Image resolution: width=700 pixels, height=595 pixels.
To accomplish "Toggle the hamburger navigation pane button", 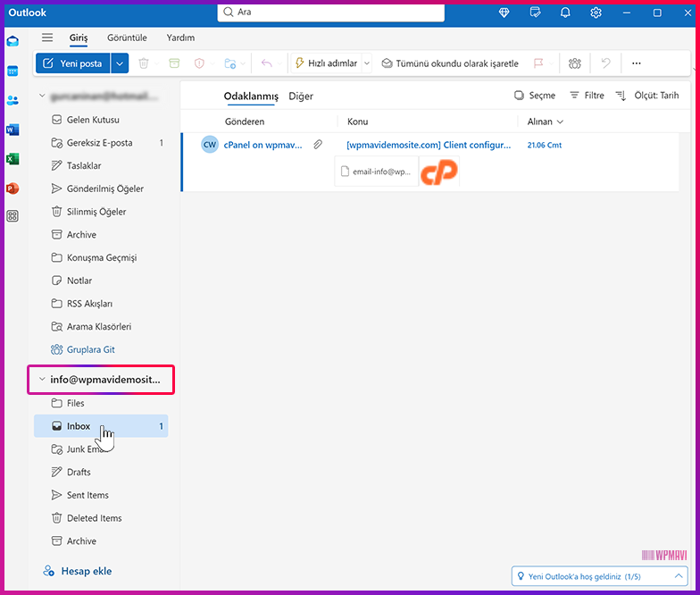I will pyautogui.click(x=47, y=38).
